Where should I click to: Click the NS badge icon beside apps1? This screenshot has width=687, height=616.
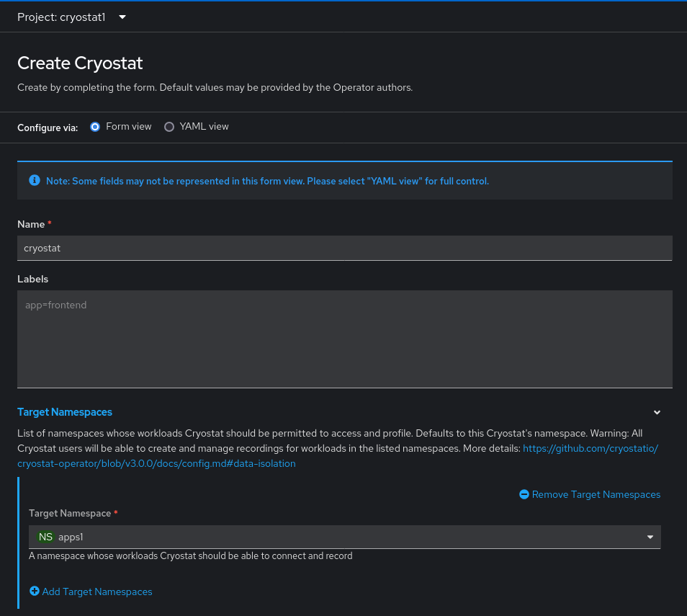(x=45, y=537)
